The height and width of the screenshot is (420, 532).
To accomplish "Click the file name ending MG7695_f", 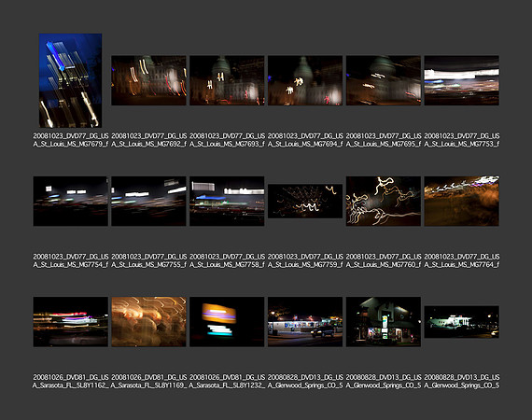I will (x=384, y=140).
